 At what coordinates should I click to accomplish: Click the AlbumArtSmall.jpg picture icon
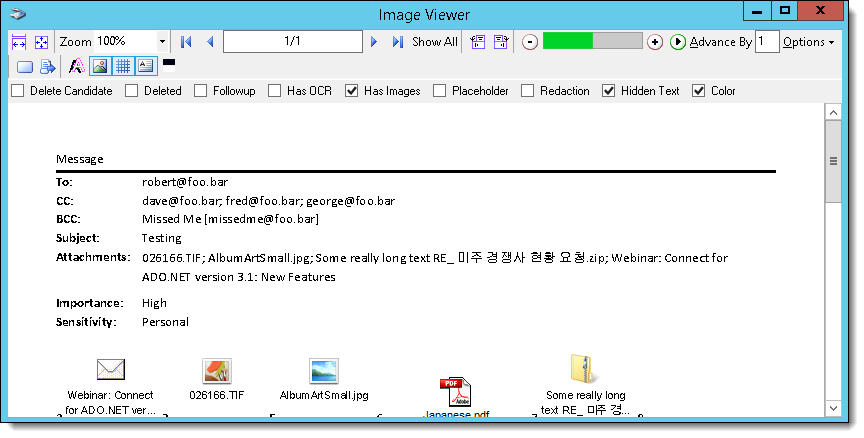pos(324,371)
